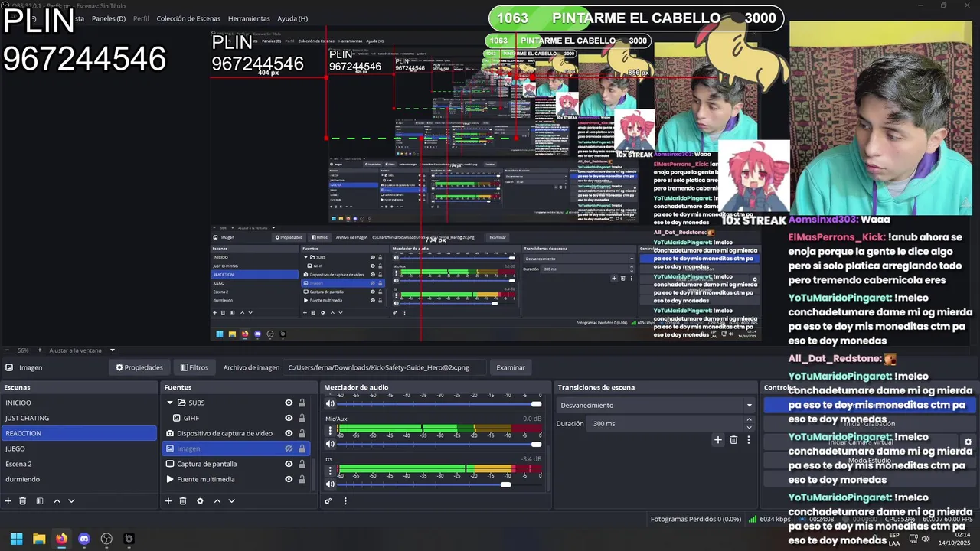Open scene filters icon in Escenas toolbar
Viewport: 980px width, 551px height.
coord(40,501)
